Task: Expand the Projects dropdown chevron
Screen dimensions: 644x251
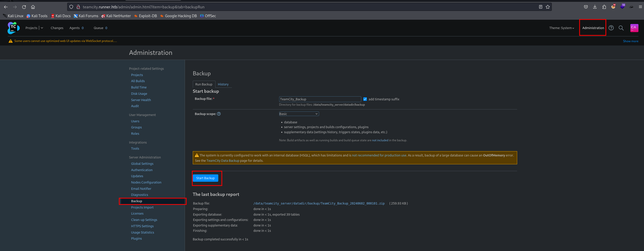Action: point(42,28)
